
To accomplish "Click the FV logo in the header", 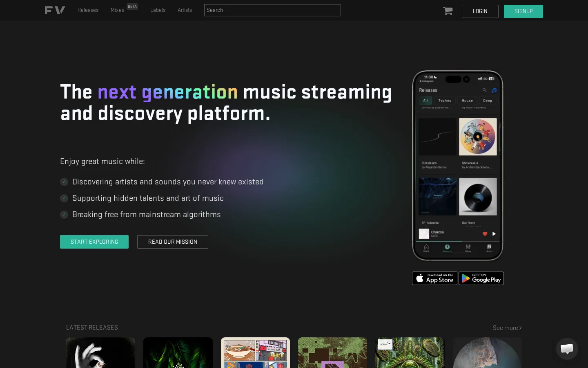I will tap(55, 10).
